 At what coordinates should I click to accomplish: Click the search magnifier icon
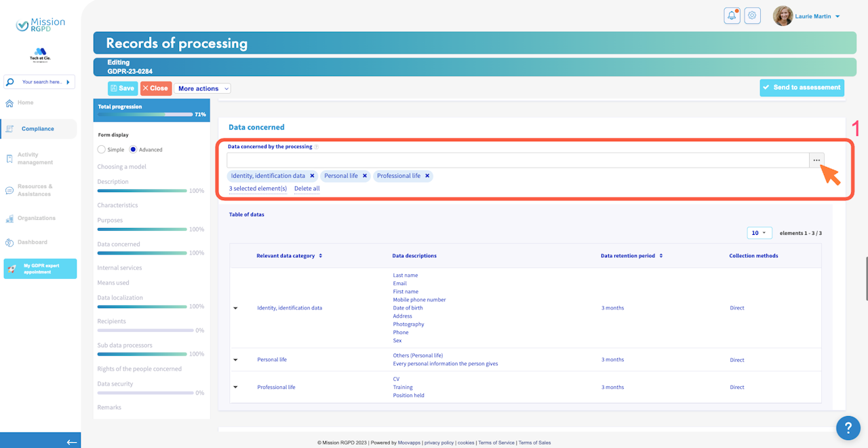9,82
